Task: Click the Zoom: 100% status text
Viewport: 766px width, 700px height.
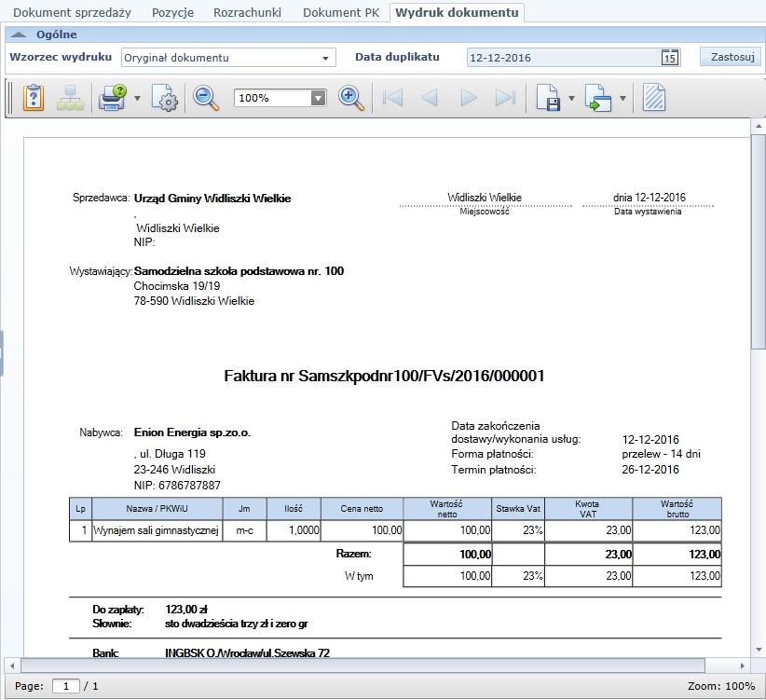Action: click(721, 686)
